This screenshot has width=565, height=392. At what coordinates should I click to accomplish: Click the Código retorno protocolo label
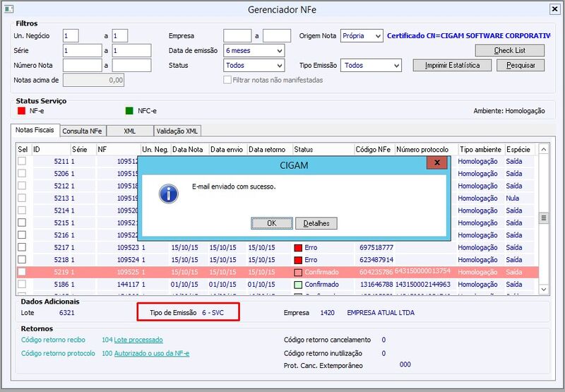coord(58,353)
